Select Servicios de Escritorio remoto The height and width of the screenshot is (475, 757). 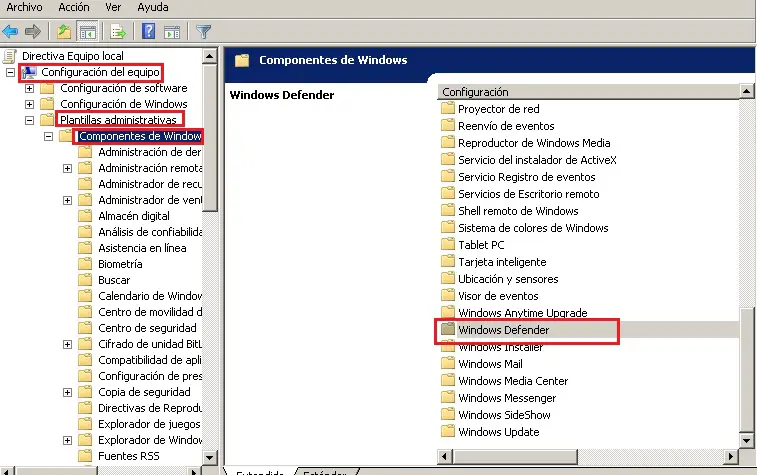(x=529, y=194)
